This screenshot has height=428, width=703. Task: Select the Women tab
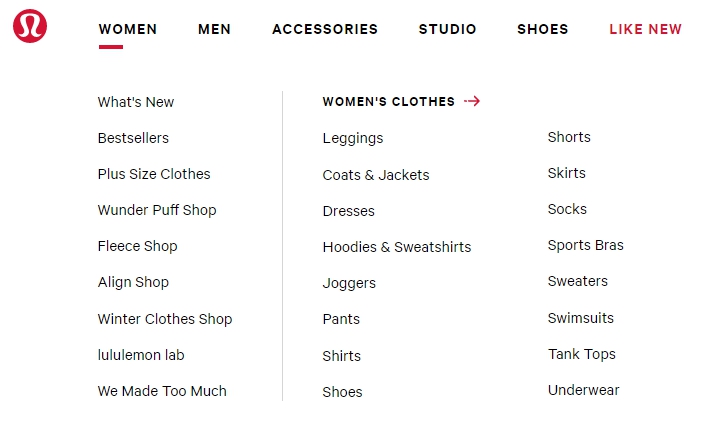[128, 29]
